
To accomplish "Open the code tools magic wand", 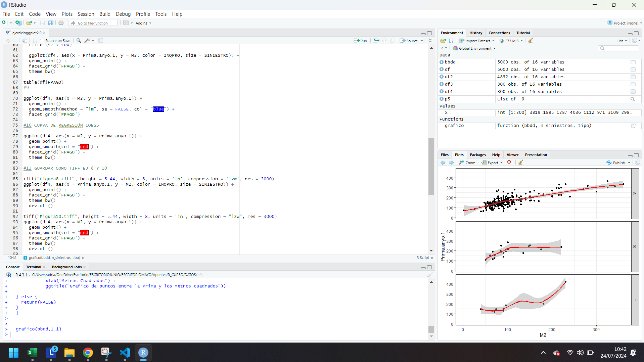I will (x=87, y=41).
